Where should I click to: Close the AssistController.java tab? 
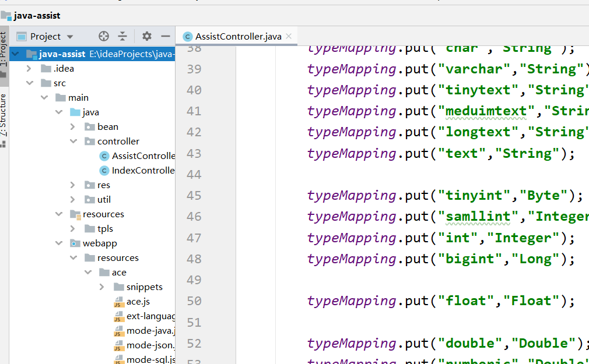[289, 36]
